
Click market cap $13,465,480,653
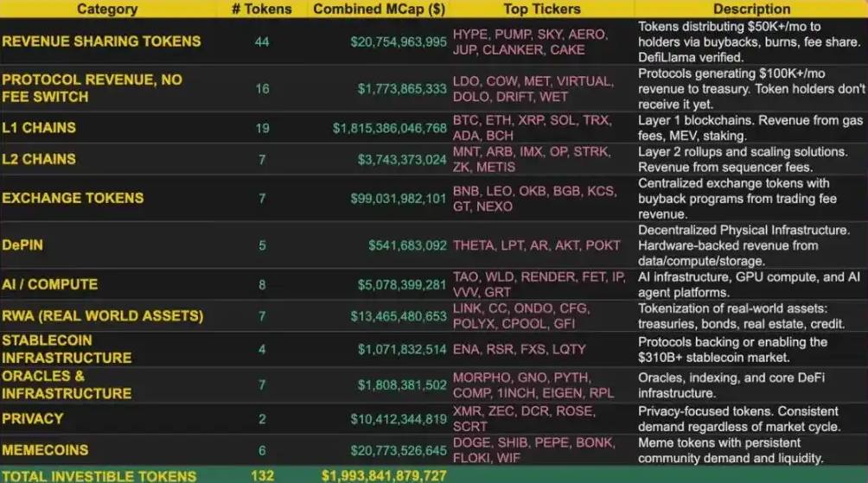tap(399, 316)
